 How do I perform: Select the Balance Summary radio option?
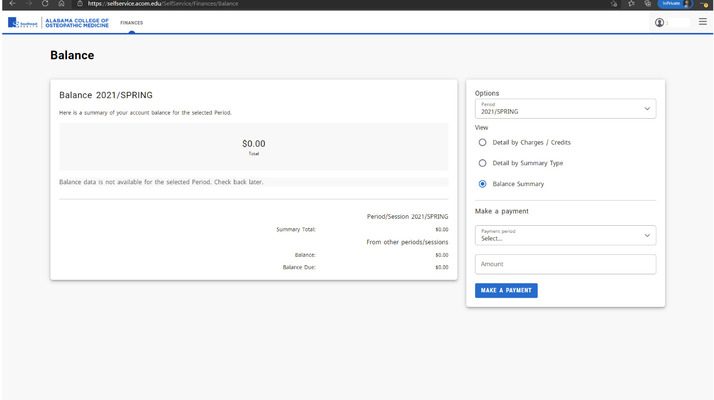pyautogui.click(x=483, y=184)
